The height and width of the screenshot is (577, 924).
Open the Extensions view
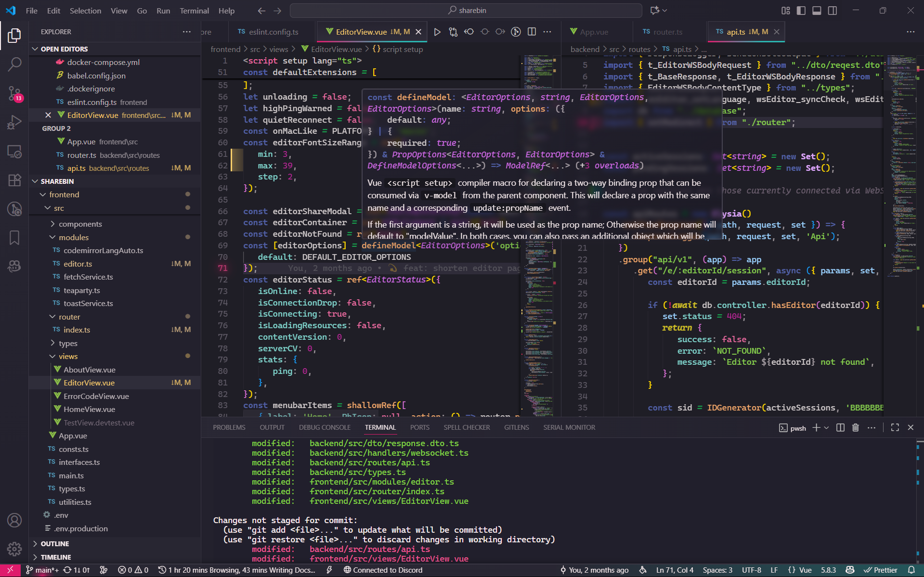pyautogui.click(x=14, y=180)
